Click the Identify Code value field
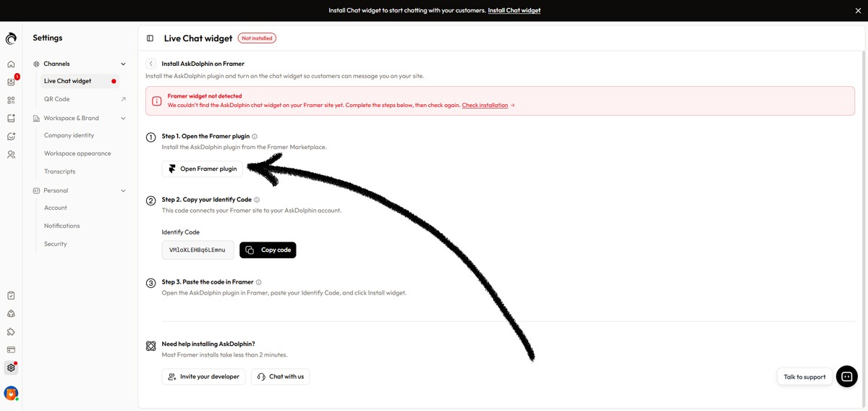The height and width of the screenshot is (411, 868). 197,250
